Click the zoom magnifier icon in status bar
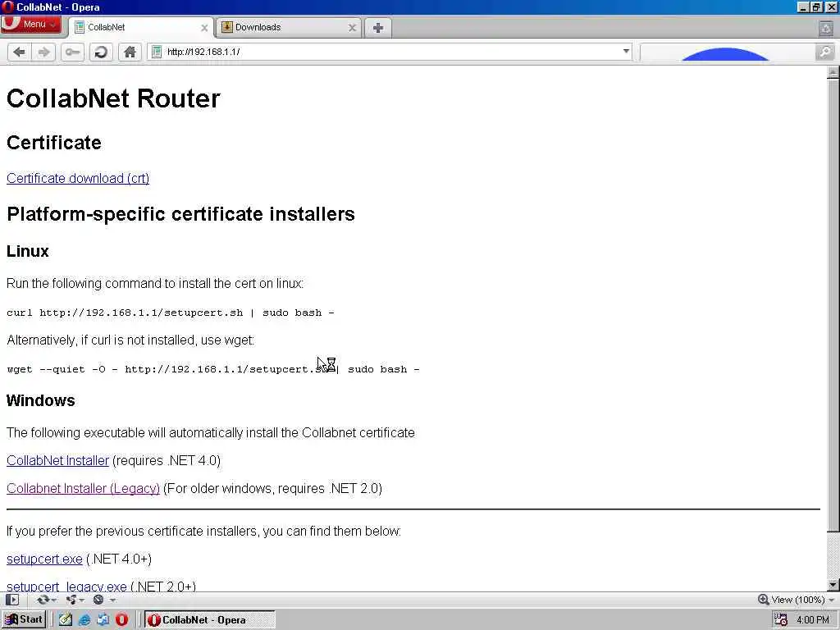 tap(764, 600)
